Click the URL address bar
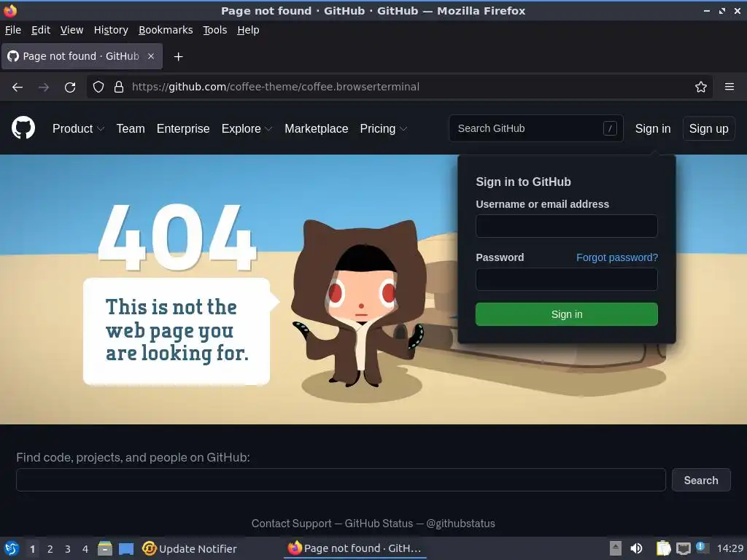This screenshot has height=560, width=747. coord(400,87)
